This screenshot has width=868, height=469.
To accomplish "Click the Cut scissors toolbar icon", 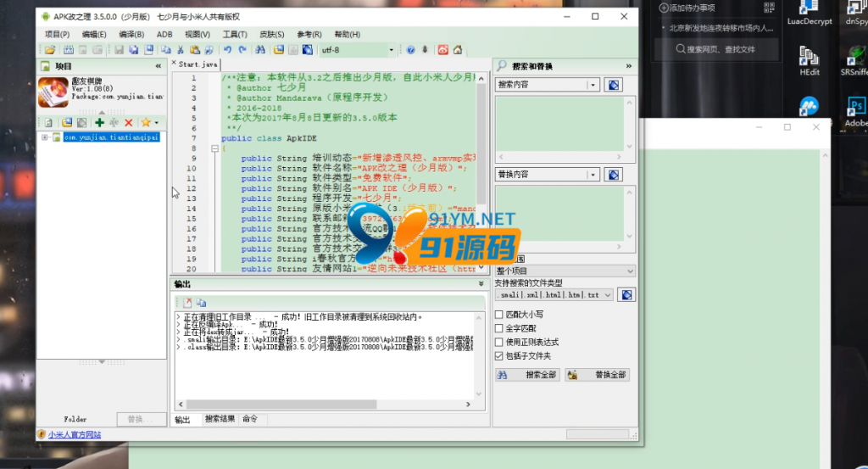I will click(180, 50).
